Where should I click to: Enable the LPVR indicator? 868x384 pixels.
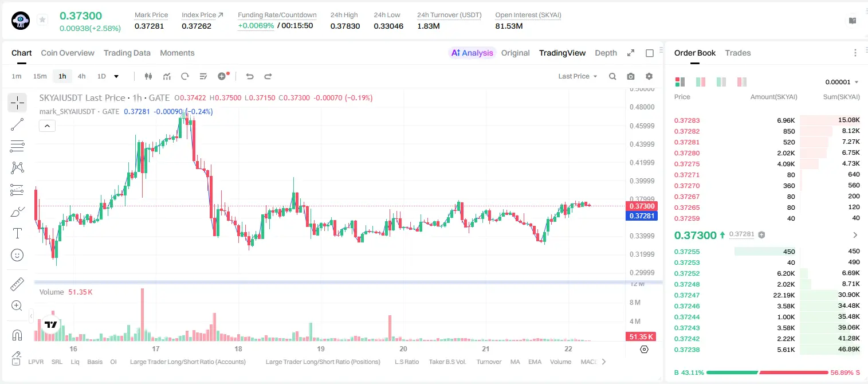[x=36, y=362]
